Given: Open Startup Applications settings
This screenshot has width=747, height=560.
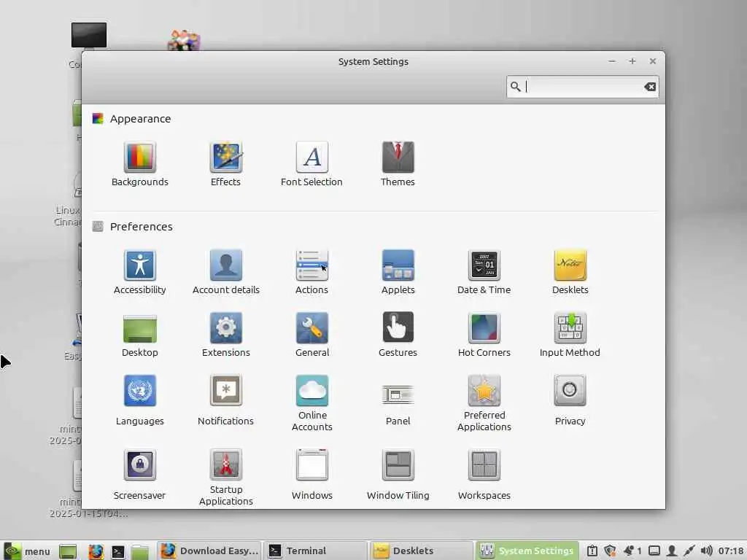Looking at the screenshot, I should pos(226,478).
